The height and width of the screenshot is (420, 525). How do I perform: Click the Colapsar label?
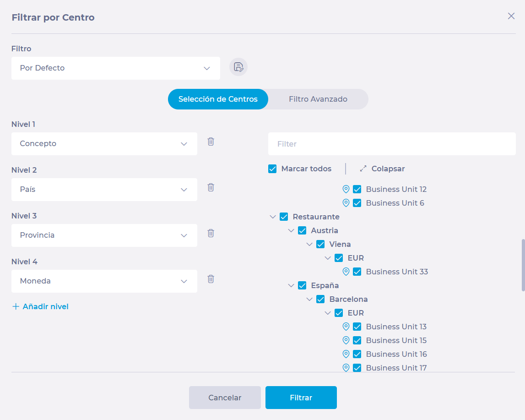(x=388, y=169)
